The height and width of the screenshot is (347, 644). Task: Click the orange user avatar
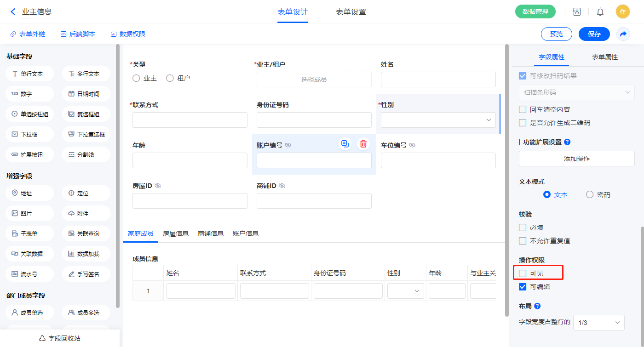click(622, 12)
